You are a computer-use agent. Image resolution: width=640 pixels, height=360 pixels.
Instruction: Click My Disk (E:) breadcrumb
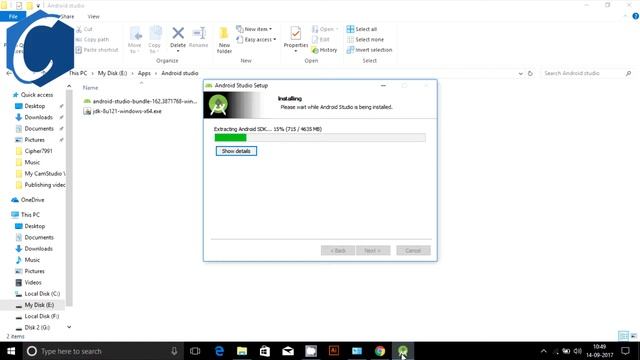[x=113, y=73]
